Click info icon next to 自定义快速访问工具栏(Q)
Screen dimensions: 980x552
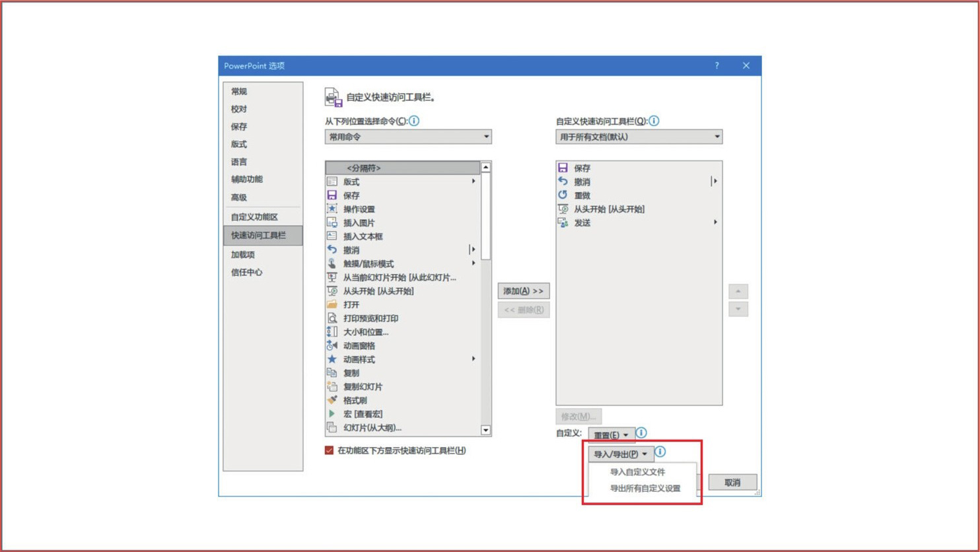pos(654,121)
